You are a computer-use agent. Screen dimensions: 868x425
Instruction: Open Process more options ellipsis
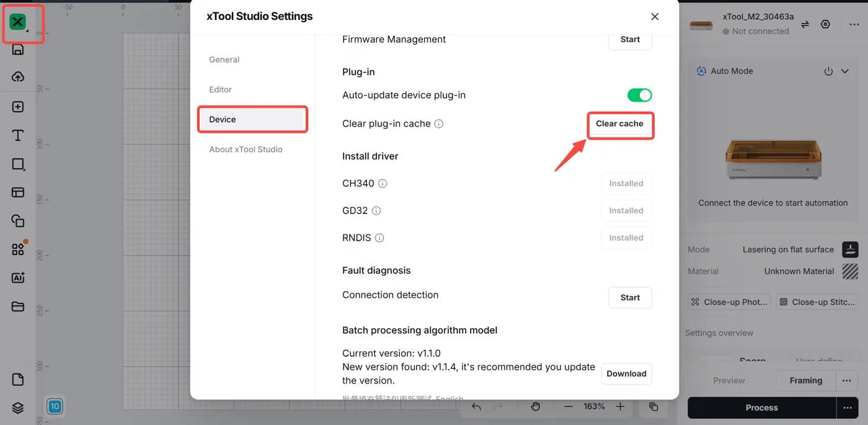[x=848, y=408]
